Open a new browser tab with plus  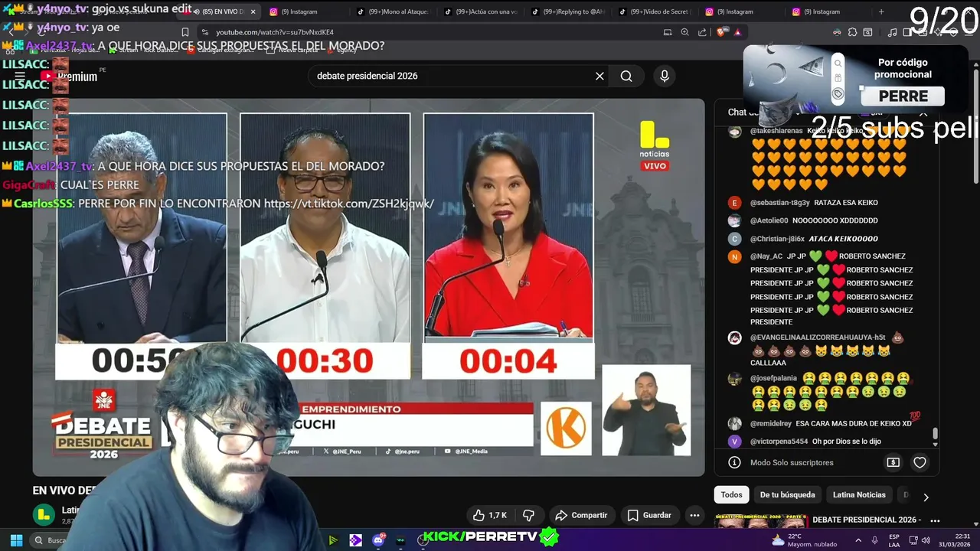point(881,11)
